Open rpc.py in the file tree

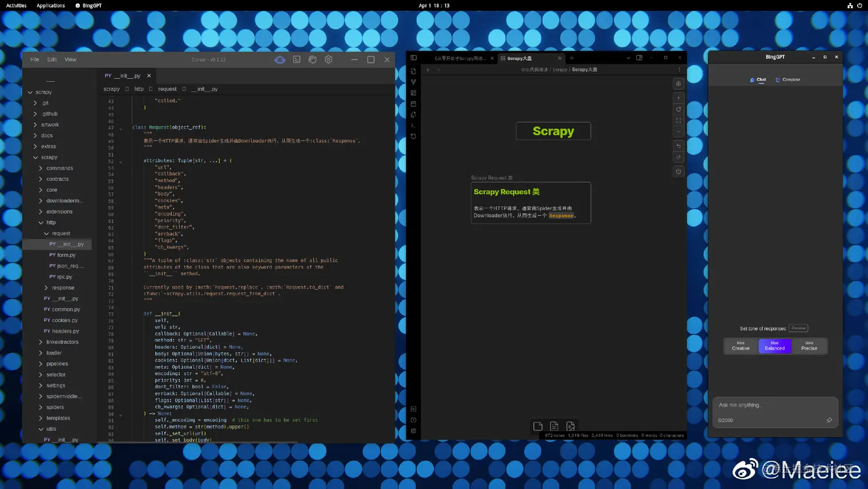pos(60,277)
